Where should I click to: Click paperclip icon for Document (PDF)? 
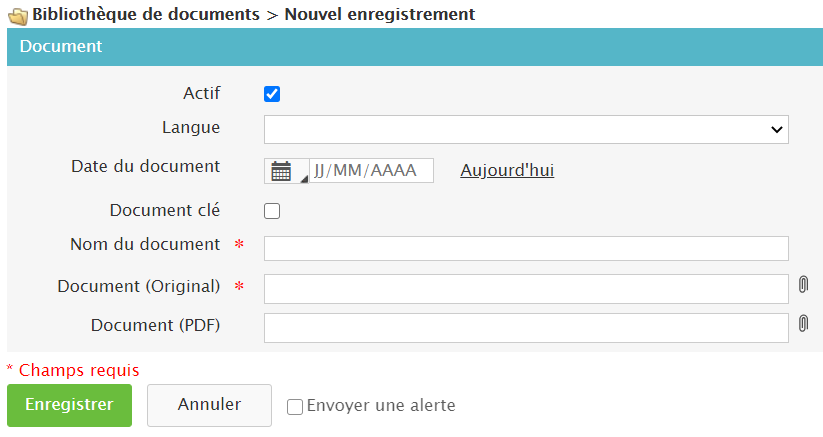pyautogui.click(x=803, y=324)
